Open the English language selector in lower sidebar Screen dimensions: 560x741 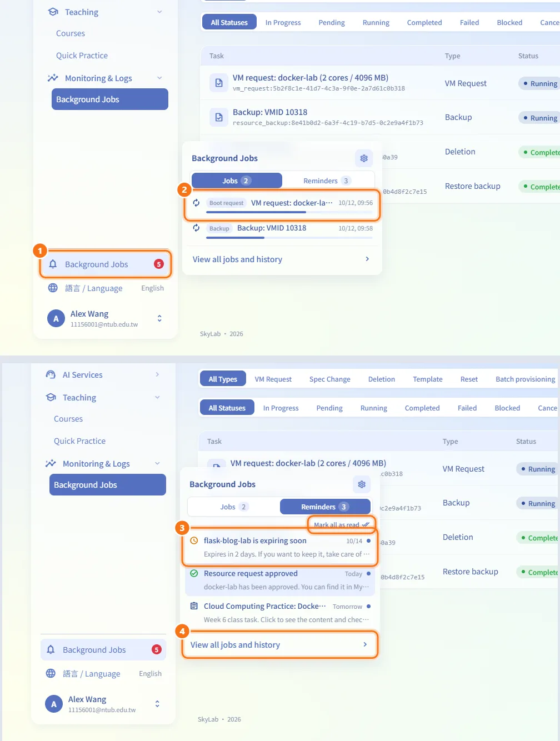(x=150, y=673)
